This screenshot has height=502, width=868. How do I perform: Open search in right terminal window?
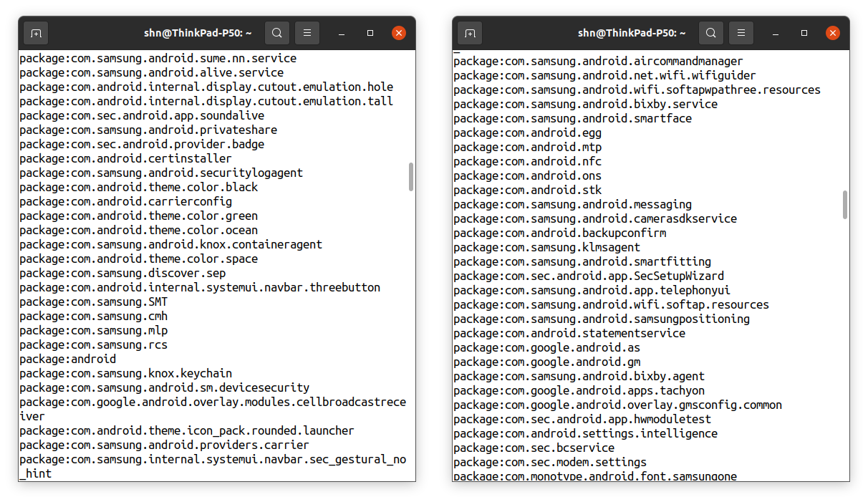[711, 33]
